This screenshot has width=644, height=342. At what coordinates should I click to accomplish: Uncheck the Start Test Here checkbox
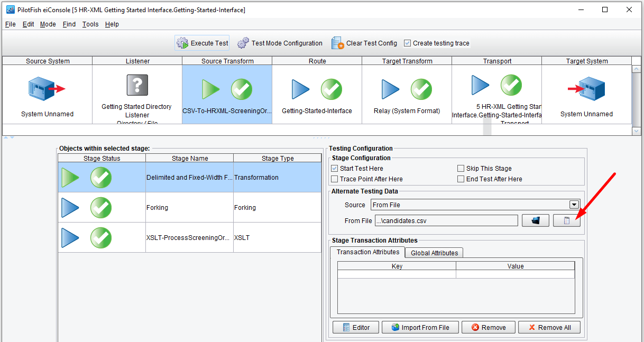(x=334, y=169)
